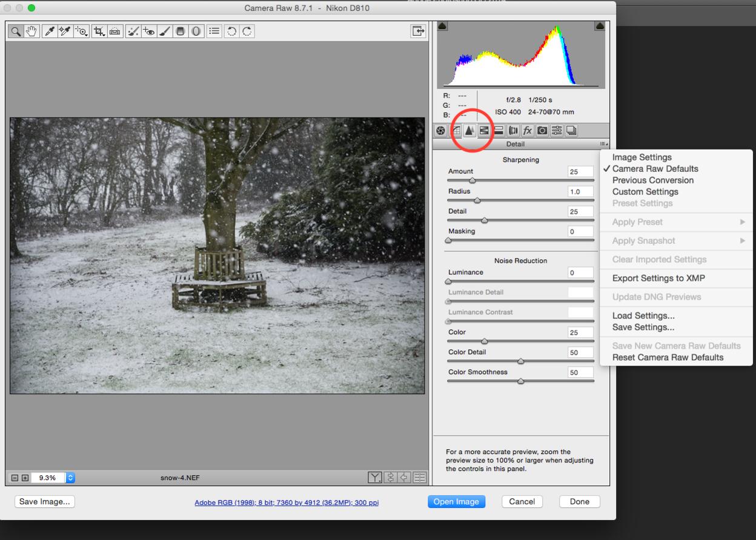The image size is (756, 540).
Task: Open the Effects fx panel tab
Action: pyautogui.click(x=528, y=131)
